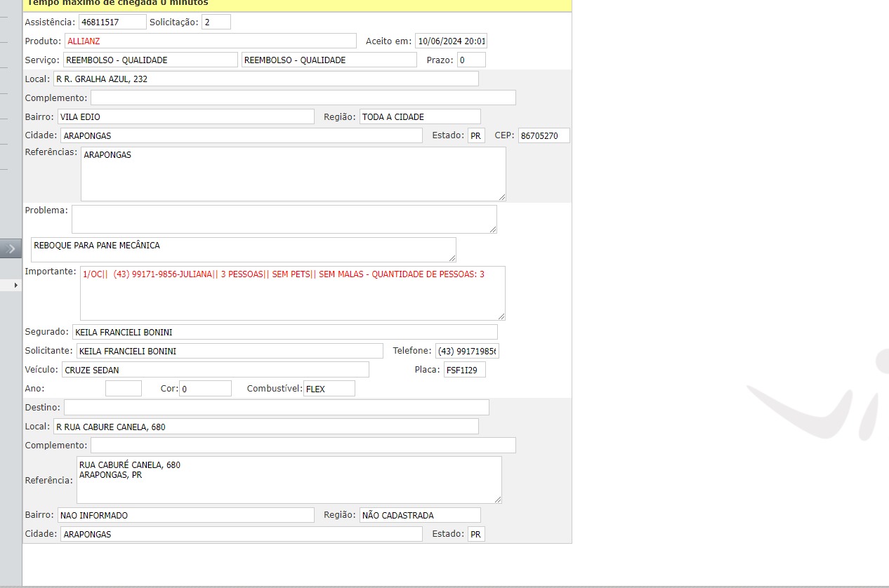The width and height of the screenshot is (889, 588).
Task: Select the Prazo field
Action: click(471, 60)
